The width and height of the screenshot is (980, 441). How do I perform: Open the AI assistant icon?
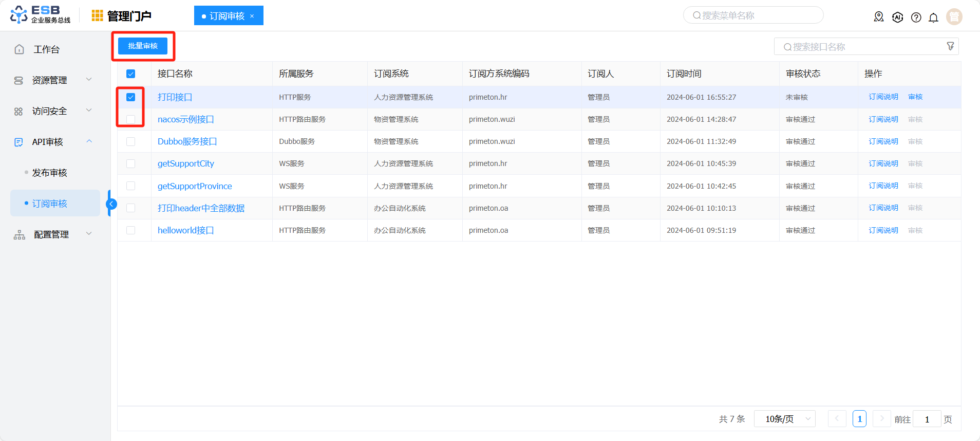click(x=897, y=17)
